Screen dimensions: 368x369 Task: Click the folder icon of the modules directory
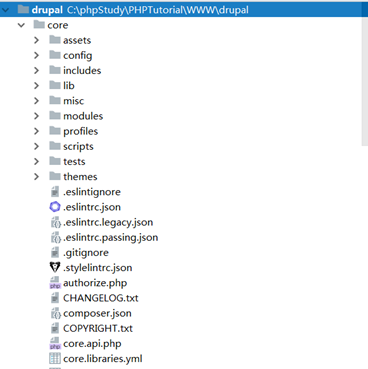coord(55,116)
